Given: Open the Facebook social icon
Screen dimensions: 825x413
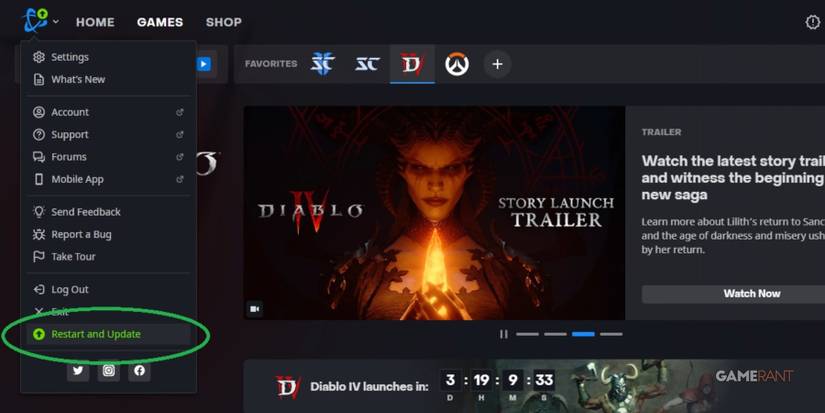Looking at the screenshot, I should 139,370.
